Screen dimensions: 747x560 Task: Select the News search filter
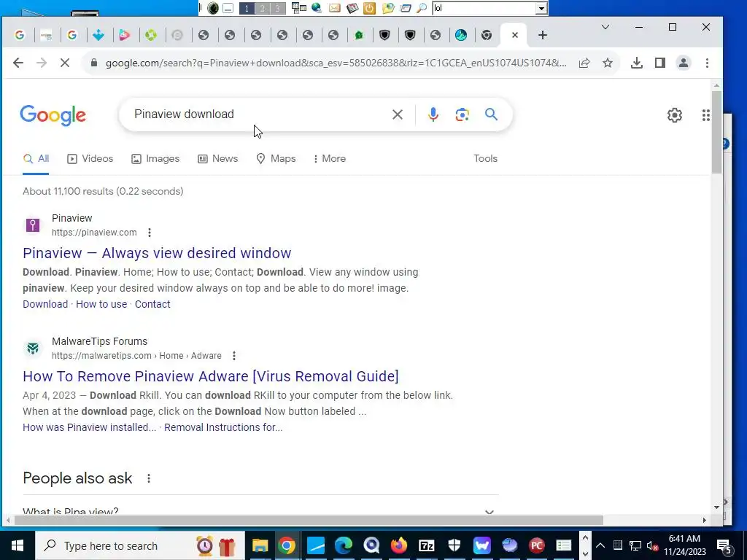pos(217,158)
